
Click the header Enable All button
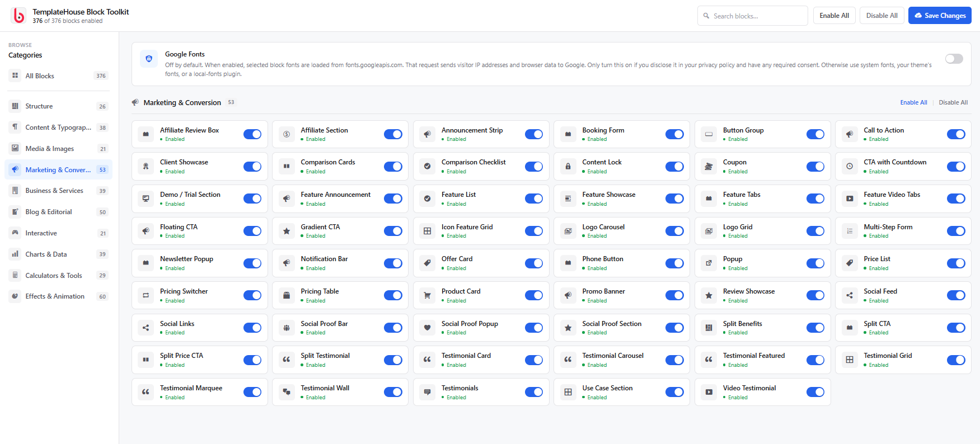coord(834,16)
